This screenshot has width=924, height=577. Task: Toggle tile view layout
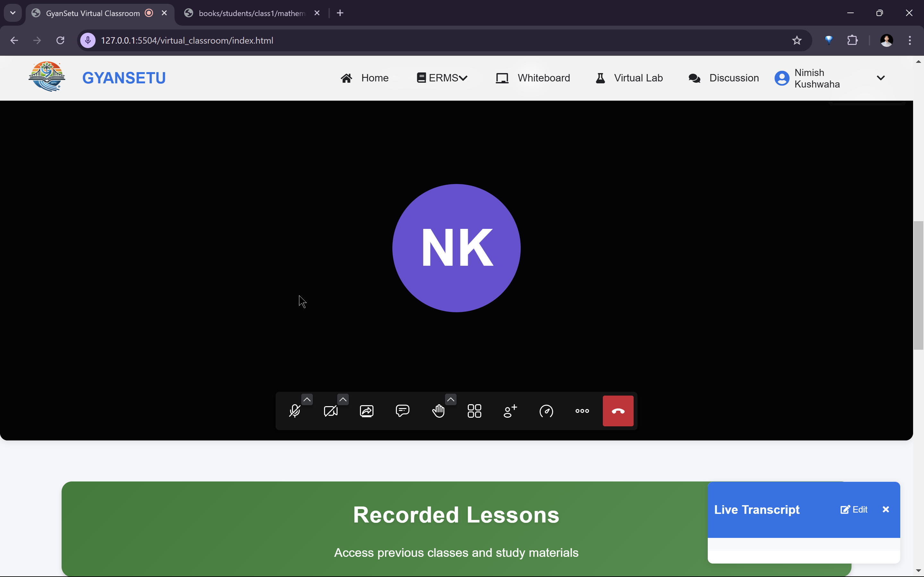[474, 411]
